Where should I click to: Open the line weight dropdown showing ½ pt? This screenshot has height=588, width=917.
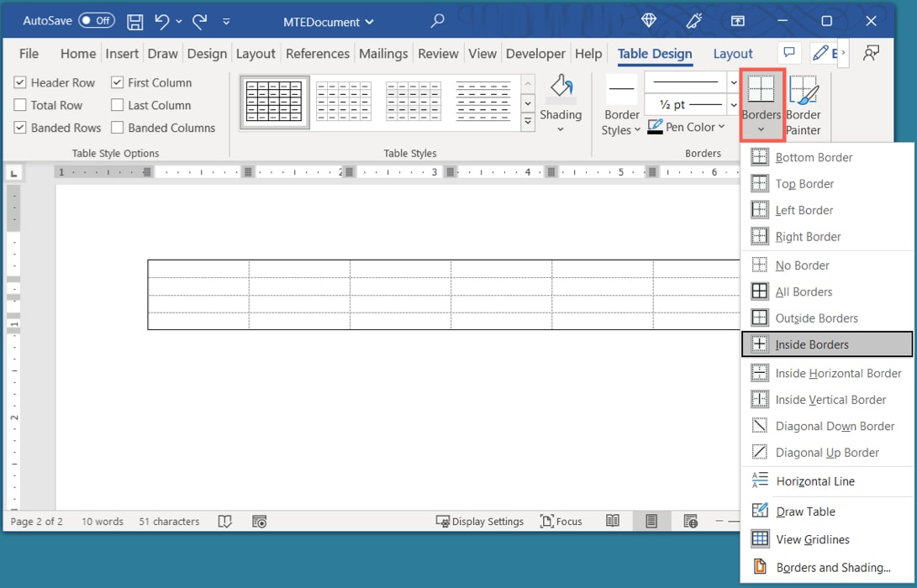click(x=732, y=104)
